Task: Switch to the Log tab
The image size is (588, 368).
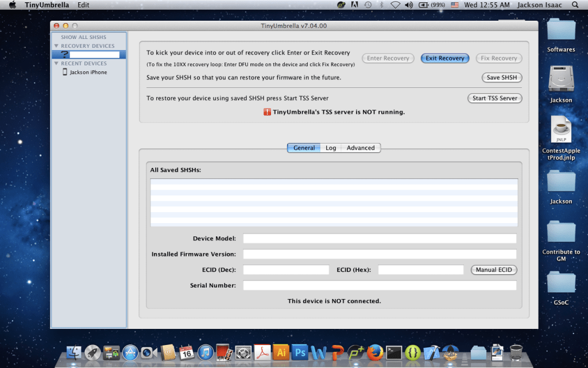Action: [x=331, y=148]
